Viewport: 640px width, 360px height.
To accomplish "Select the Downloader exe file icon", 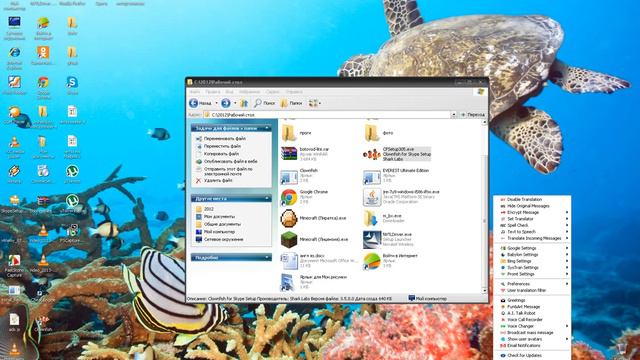I will (x=371, y=218).
